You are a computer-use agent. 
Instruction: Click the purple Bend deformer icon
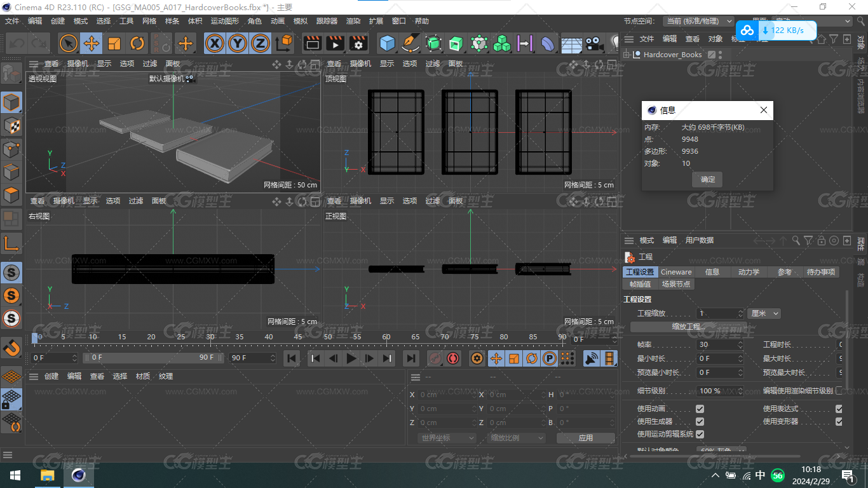[547, 43]
